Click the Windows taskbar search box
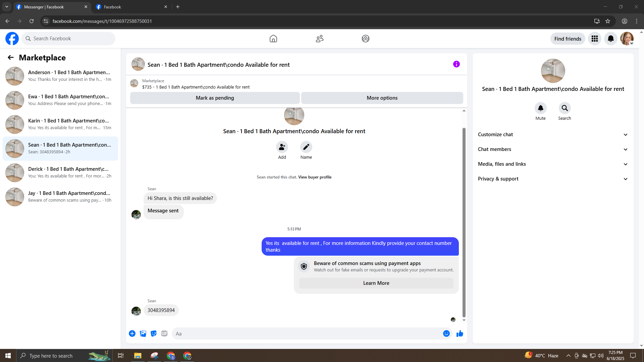This screenshot has height=362, width=644. tap(64, 356)
